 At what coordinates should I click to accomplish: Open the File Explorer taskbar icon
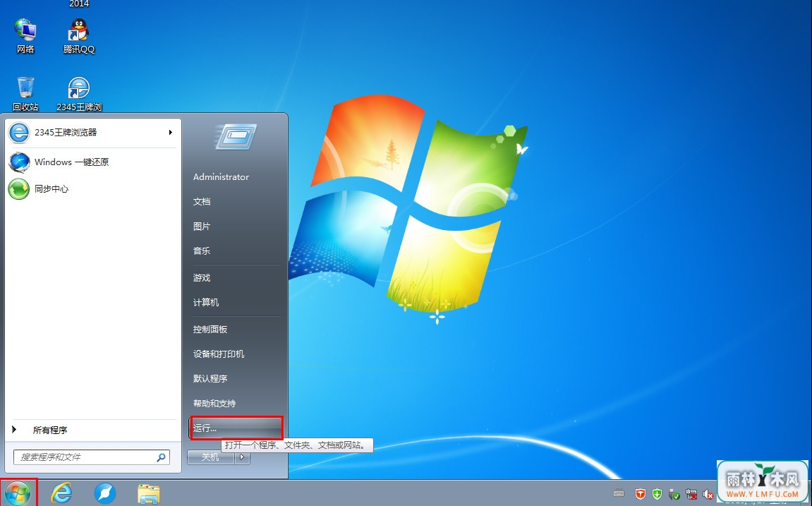[149, 494]
